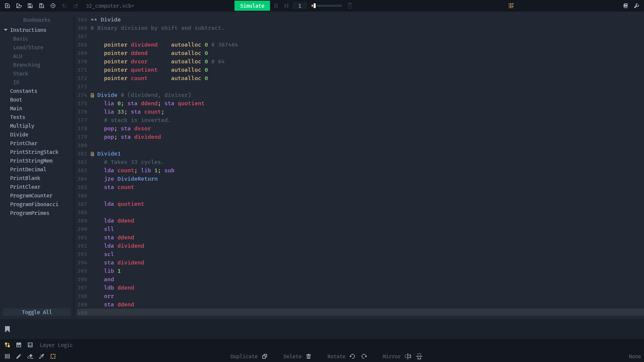Click the tick count field showing 1
This screenshot has width=644, height=362.
click(x=300, y=6)
